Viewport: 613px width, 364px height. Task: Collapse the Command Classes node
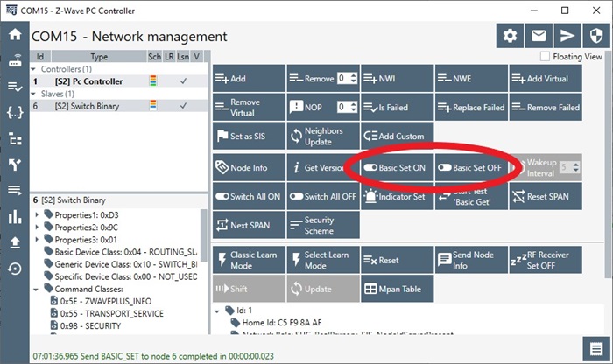pos(36,290)
